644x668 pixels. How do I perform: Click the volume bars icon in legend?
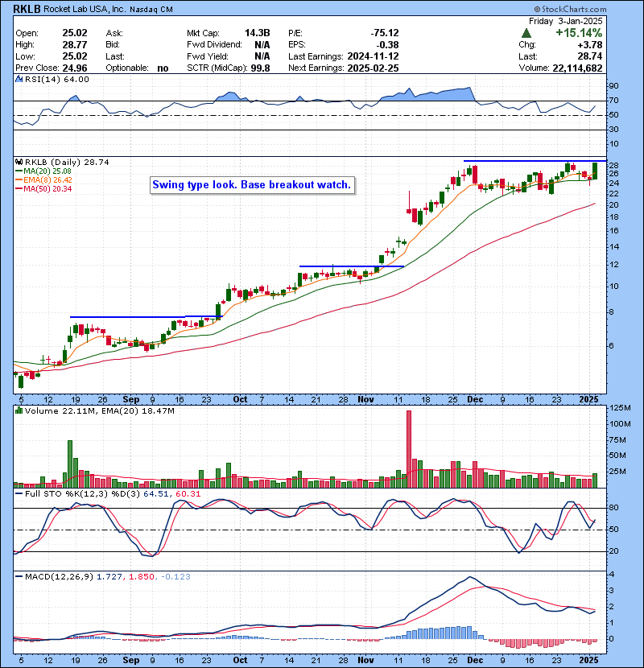coord(19,410)
